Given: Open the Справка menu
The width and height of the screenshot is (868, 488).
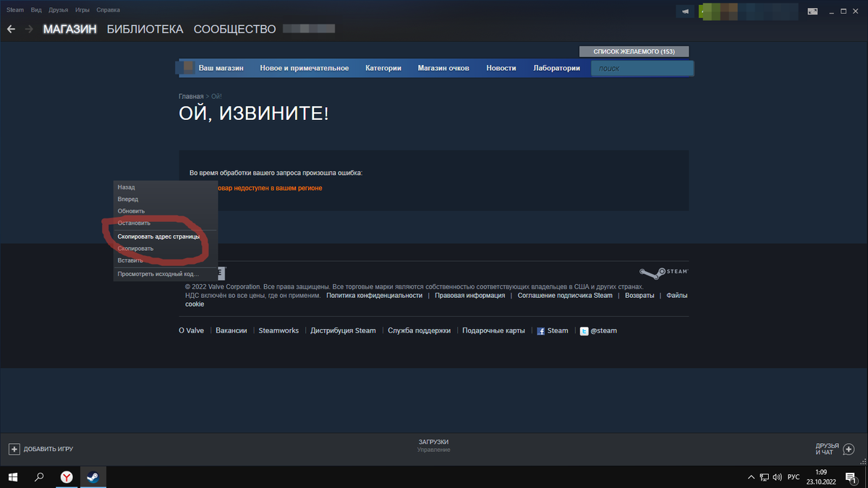Looking at the screenshot, I should (108, 10).
